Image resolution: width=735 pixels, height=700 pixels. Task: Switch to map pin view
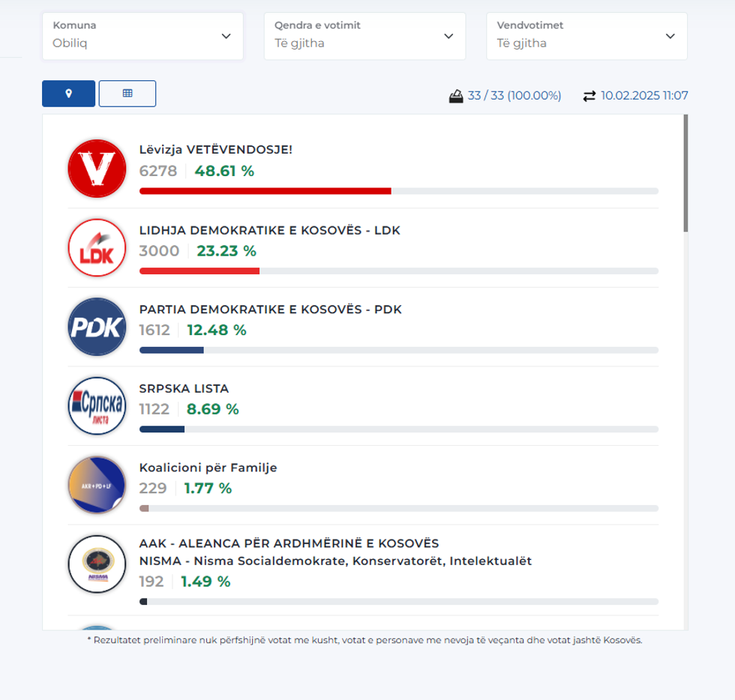[x=69, y=94]
